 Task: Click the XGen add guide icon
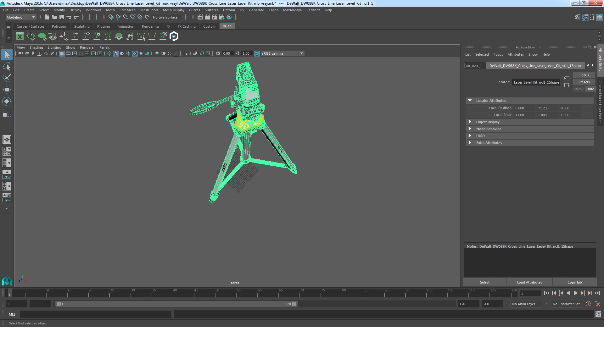(x=75, y=36)
